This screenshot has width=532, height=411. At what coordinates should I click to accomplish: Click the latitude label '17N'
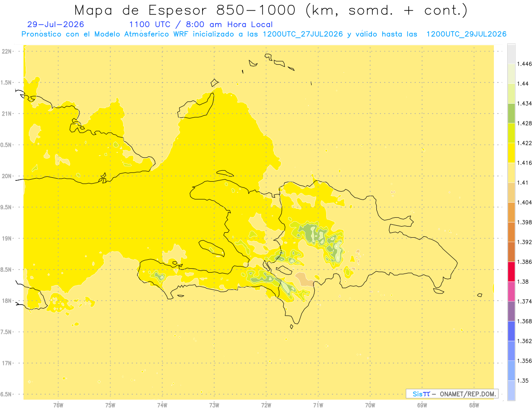7,363
